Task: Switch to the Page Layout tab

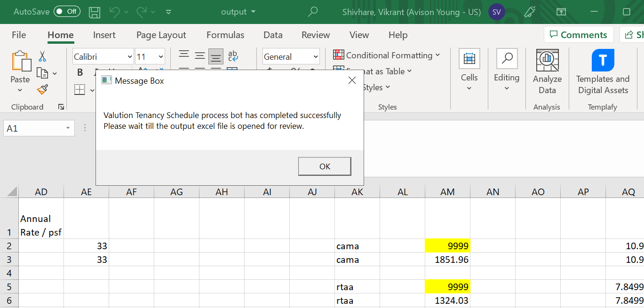Action: click(161, 35)
